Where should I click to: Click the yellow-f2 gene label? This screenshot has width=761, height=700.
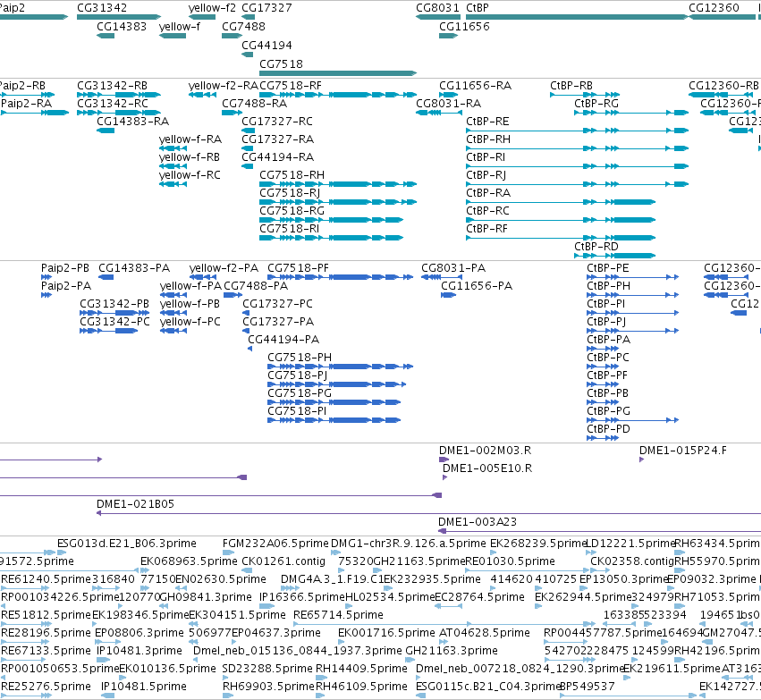[x=212, y=8]
